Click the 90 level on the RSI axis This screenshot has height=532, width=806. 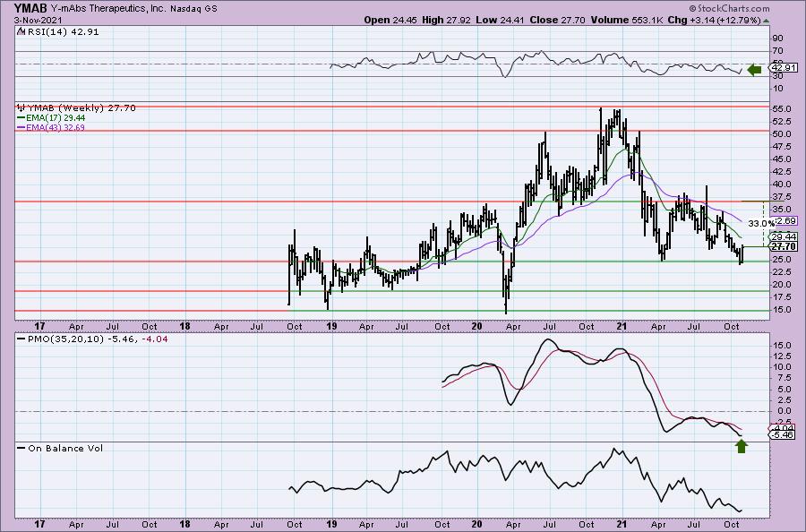tap(777, 39)
